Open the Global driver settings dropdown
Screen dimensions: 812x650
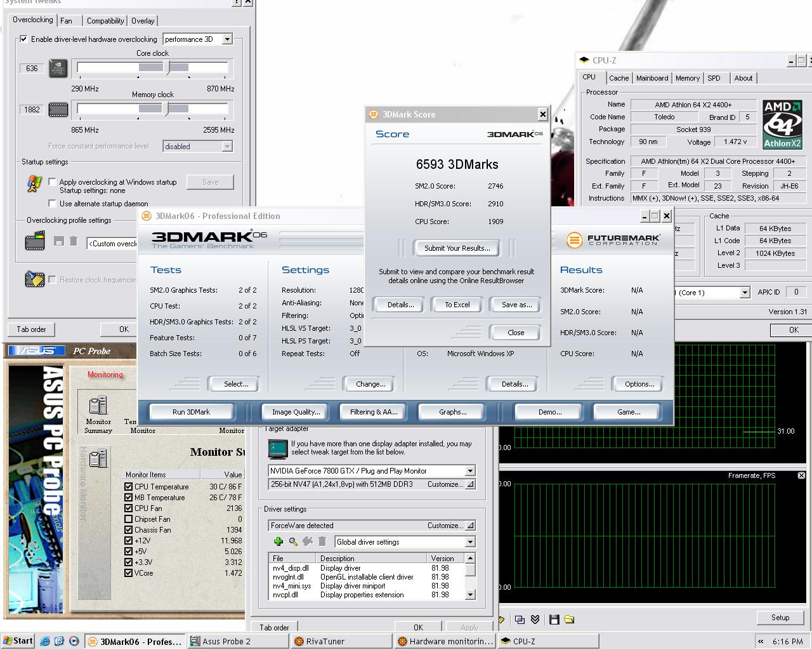[x=470, y=542]
